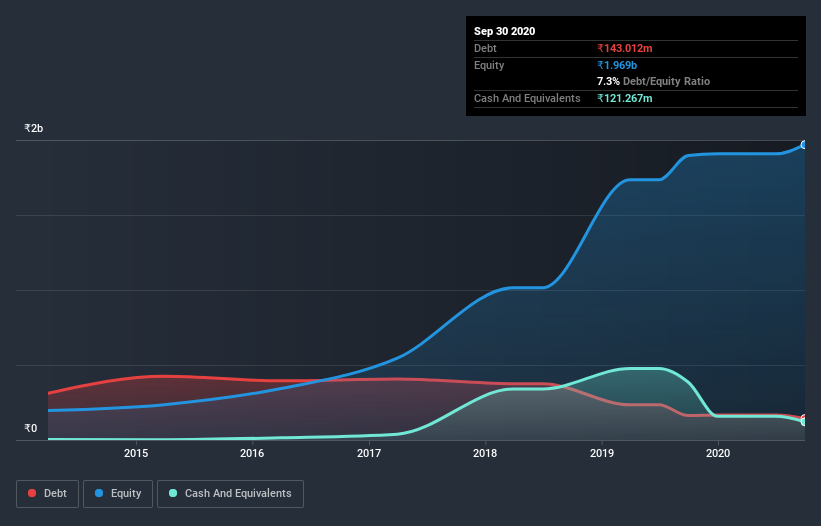Click the 2016 x-axis label
821x526 pixels.
coord(252,453)
